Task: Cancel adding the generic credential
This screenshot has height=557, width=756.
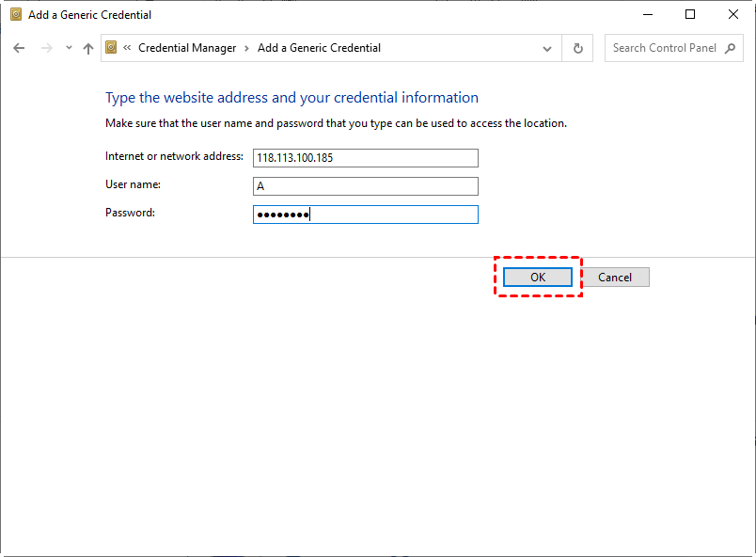Action: [x=615, y=278]
